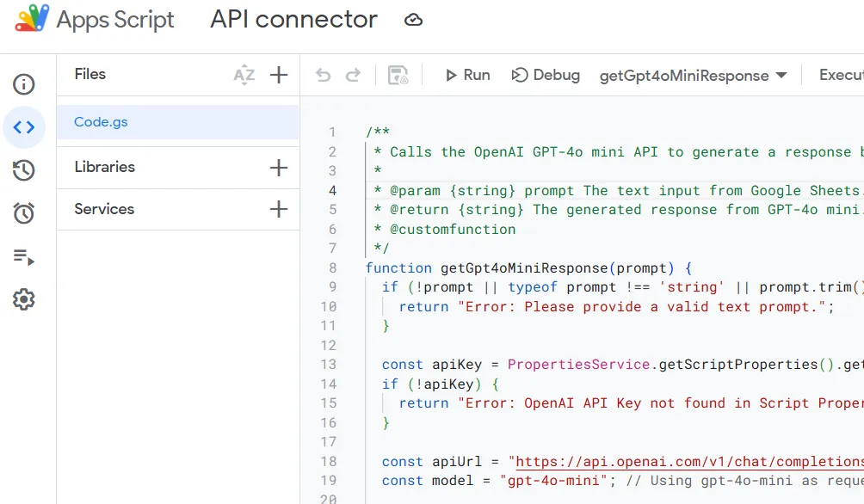Open the project Overview panel
Screen dimensions: 864x504
[x=24, y=83]
